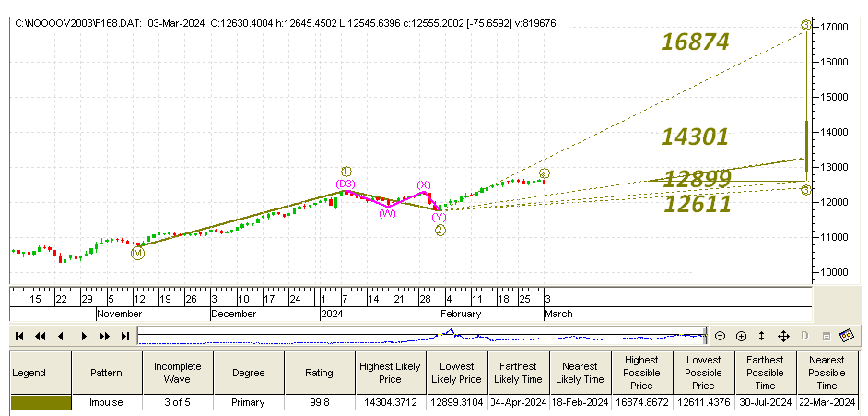Click the circled 2 wave label

point(440,231)
